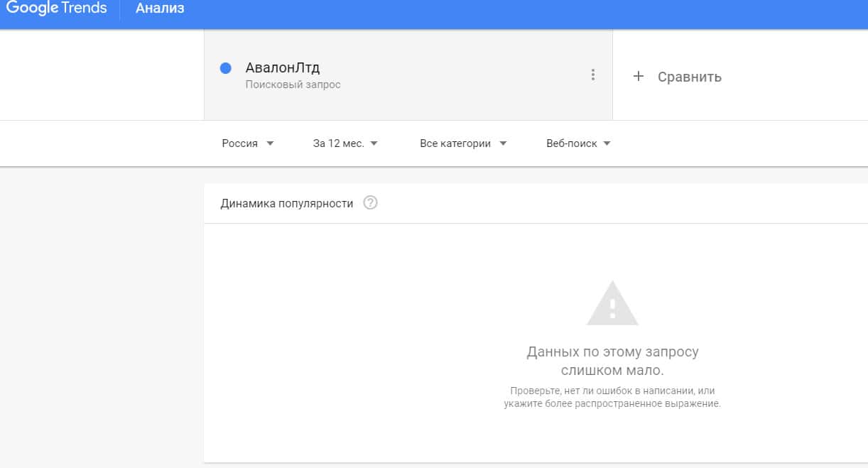This screenshot has width=868, height=468.
Task: Go to the Анализ section in header
Action: pos(160,9)
